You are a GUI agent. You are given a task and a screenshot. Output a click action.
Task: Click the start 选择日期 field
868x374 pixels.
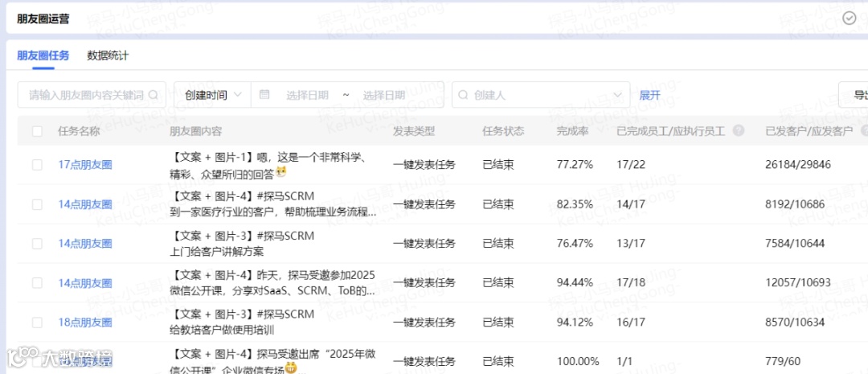point(307,95)
